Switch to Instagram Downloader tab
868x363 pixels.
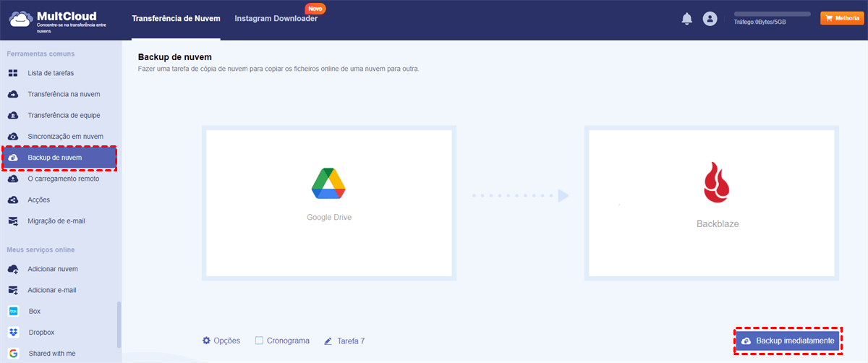tap(276, 19)
